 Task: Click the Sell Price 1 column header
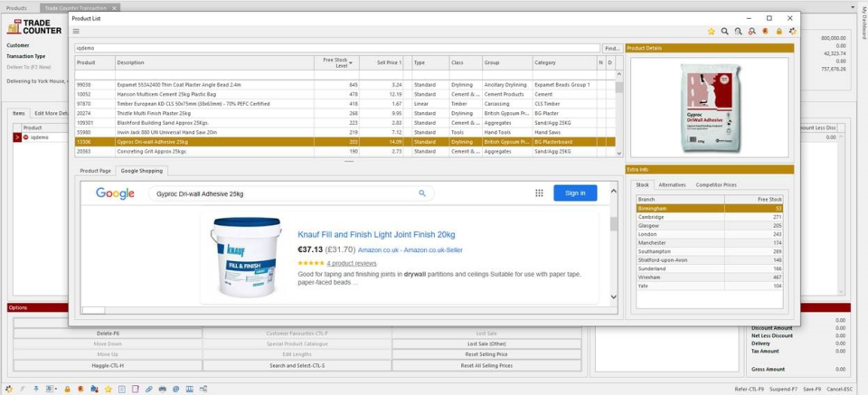[x=381, y=62]
